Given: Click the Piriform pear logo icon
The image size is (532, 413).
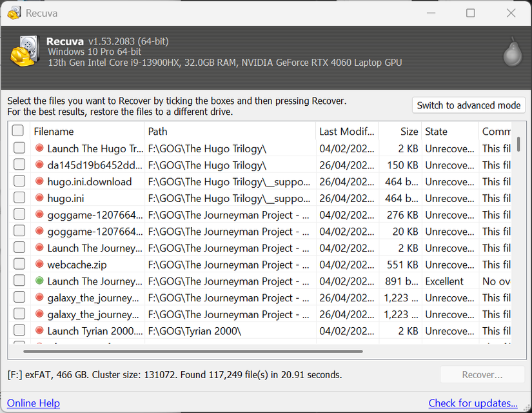Looking at the screenshot, I should pos(512,52).
